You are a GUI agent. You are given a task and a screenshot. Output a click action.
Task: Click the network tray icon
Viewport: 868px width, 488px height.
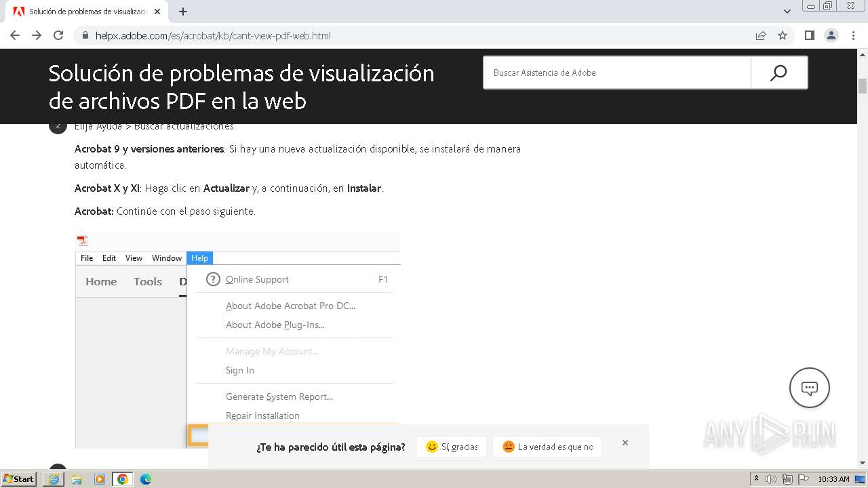[787, 479]
